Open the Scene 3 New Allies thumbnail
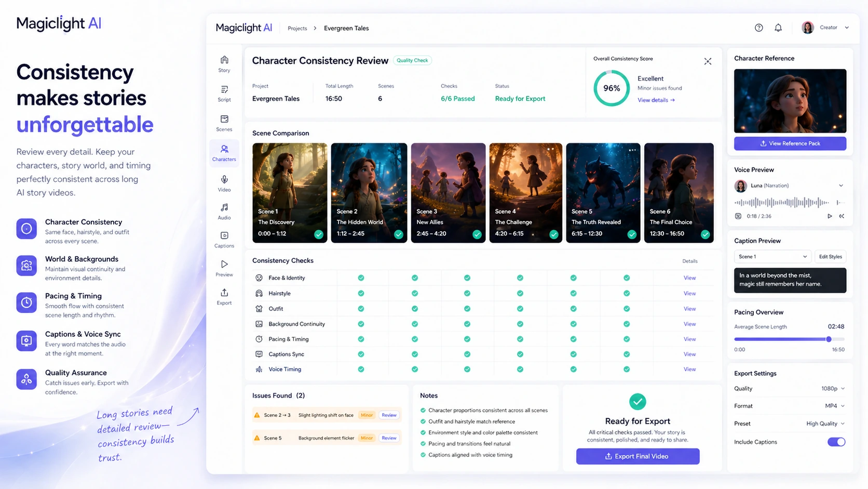The image size is (868, 489). click(x=448, y=193)
